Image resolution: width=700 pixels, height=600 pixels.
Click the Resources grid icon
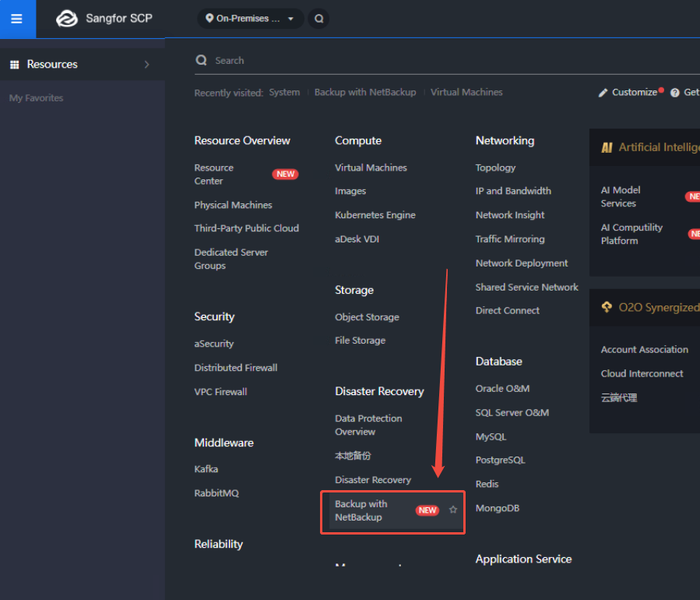(x=15, y=65)
